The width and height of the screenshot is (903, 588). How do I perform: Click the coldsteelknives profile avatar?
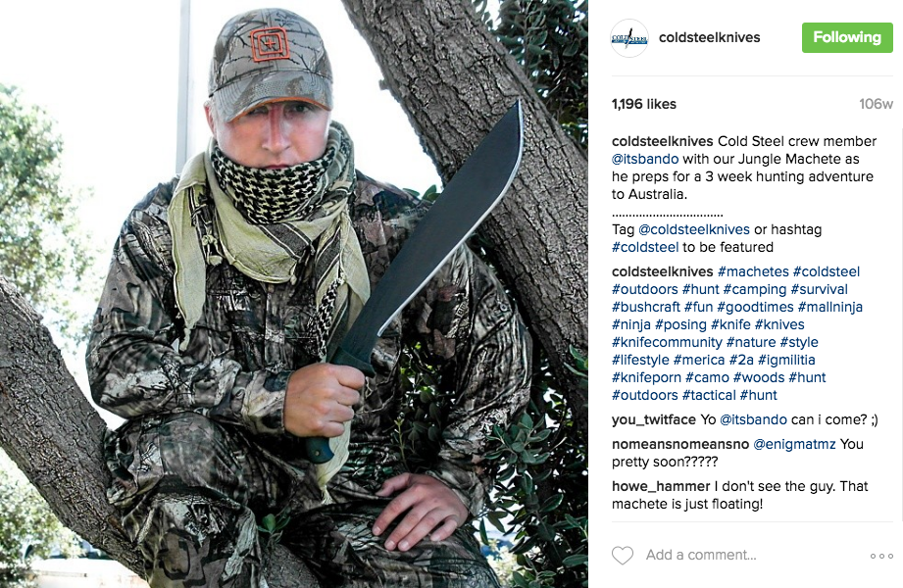coord(629,38)
